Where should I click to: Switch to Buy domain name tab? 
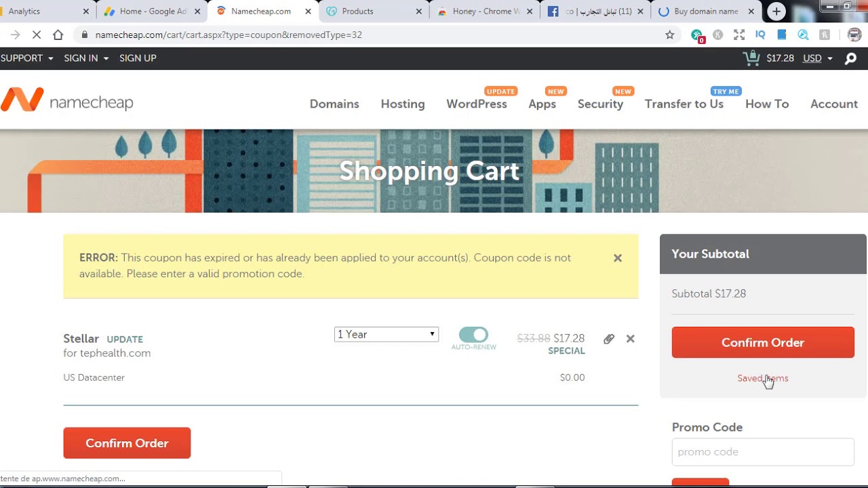[x=706, y=12]
